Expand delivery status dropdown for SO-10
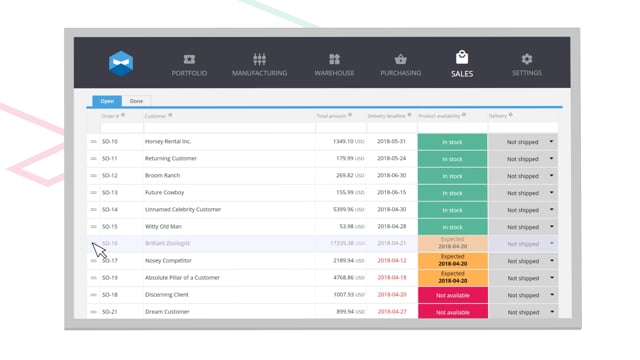640x360 pixels. click(x=551, y=142)
